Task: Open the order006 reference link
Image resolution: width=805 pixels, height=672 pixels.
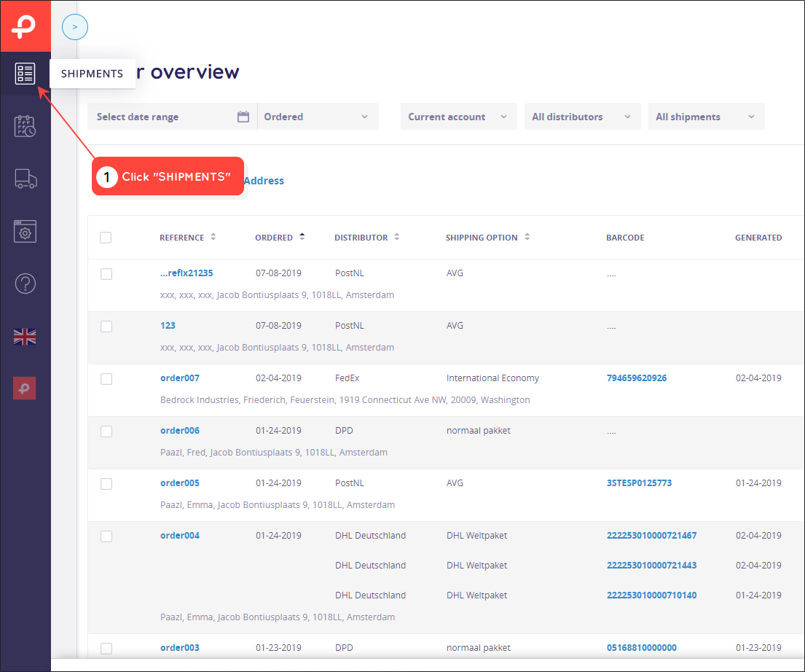Action: tap(180, 431)
